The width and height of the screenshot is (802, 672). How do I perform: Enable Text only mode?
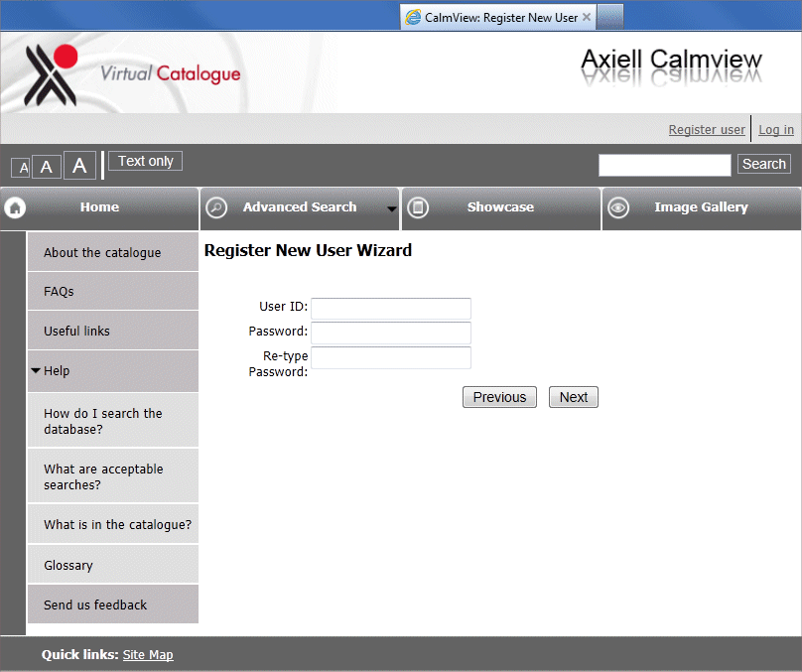145,160
